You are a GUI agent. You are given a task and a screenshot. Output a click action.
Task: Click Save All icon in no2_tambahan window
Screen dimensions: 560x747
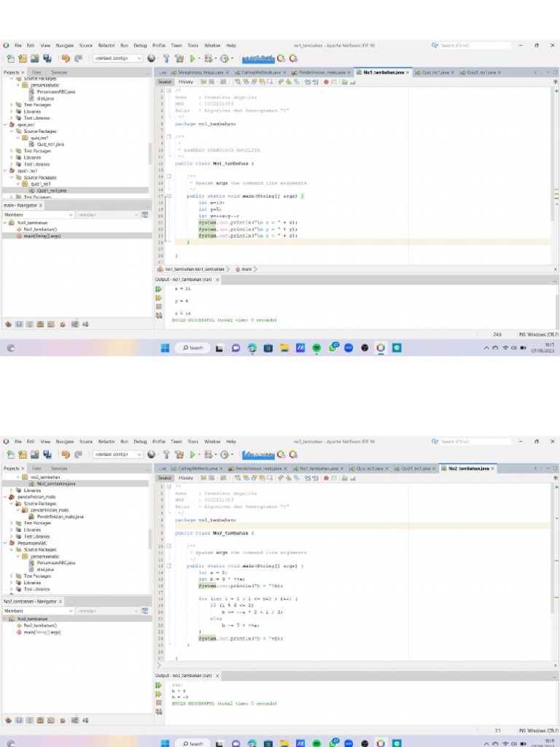pyautogui.click(x=47, y=454)
